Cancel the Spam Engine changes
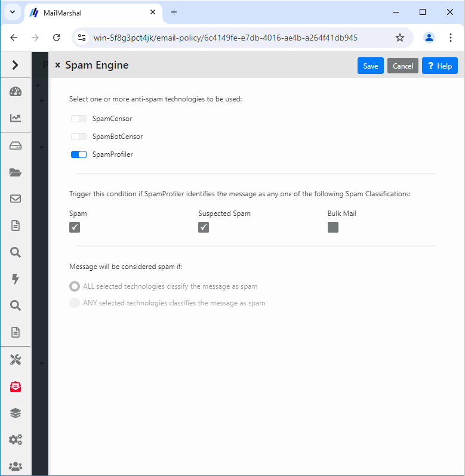465x476 pixels. pos(403,66)
